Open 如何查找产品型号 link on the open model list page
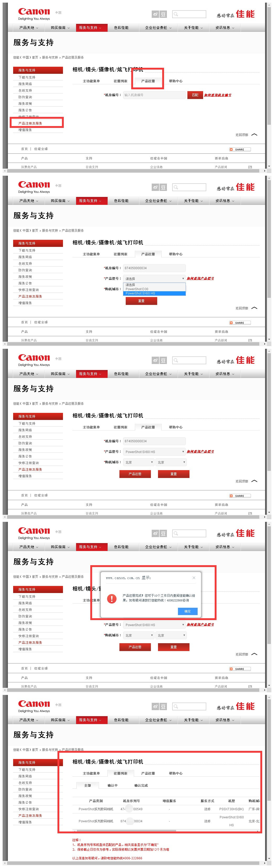Image resolution: width=274 pixels, height=868 pixels. (200, 279)
